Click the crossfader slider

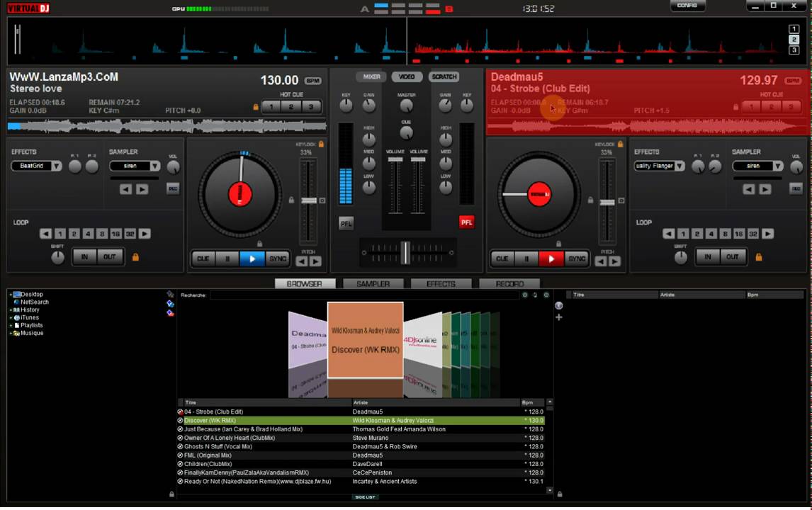point(405,253)
